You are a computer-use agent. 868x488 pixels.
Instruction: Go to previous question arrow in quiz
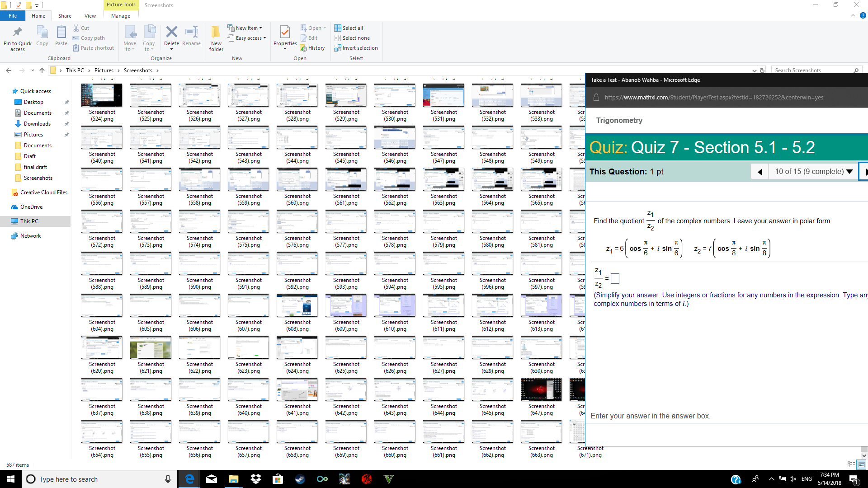tap(760, 172)
